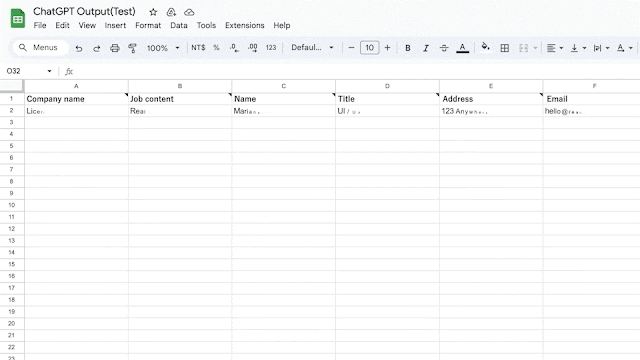Open the borders tool
Screen dimensions: 640x360
(504, 48)
